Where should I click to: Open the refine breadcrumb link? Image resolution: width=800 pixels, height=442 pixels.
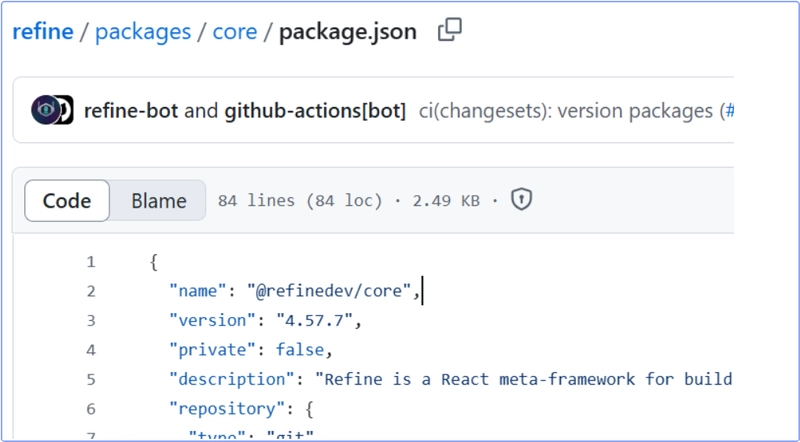43,32
